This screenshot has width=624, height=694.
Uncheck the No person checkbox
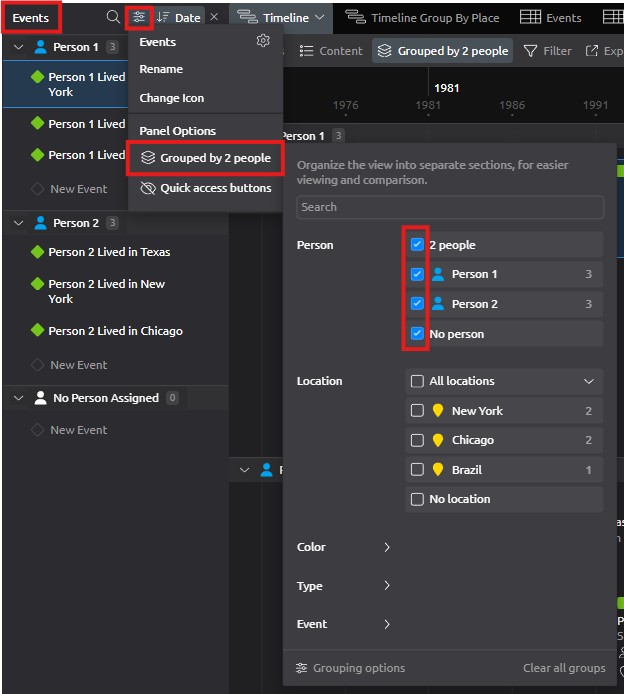[417, 333]
